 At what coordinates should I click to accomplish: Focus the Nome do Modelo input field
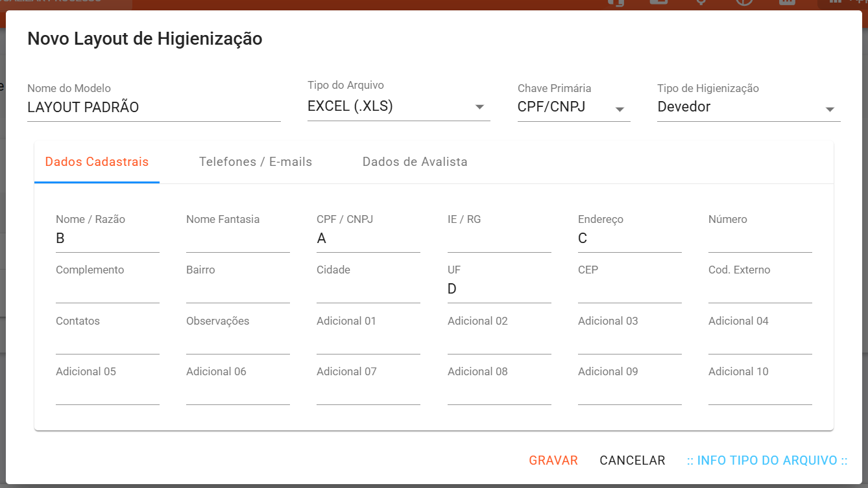point(154,108)
